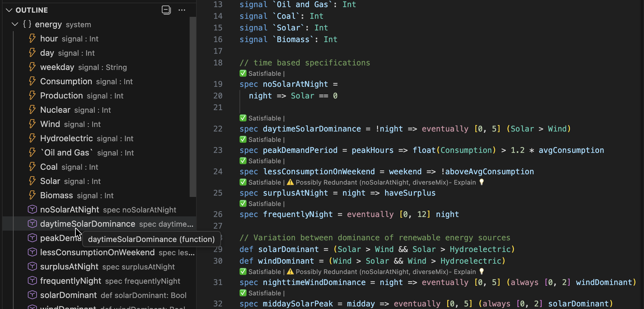Click the Satisfiable checkmark above noSolarAtNight spec
This screenshot has height=309, width=644.
[x=243, y=74]
